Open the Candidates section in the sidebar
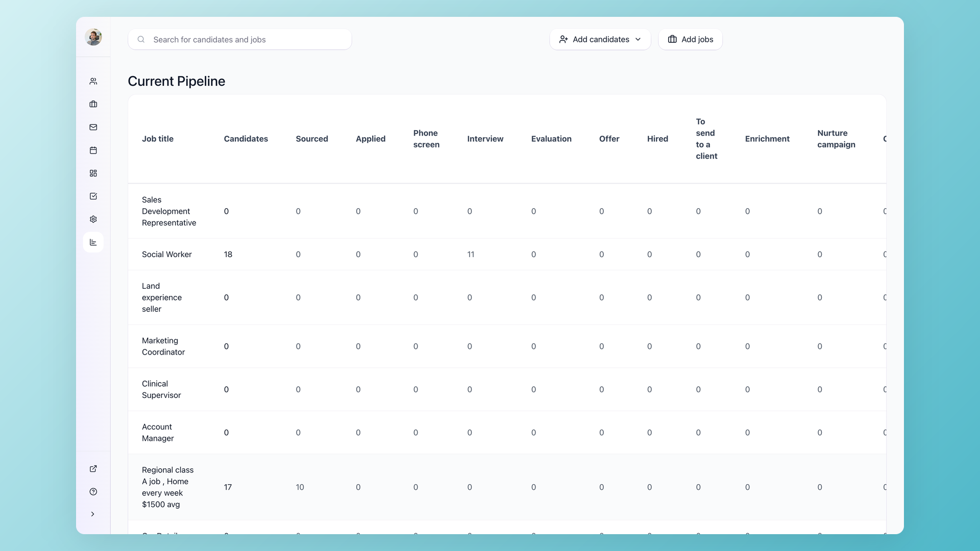The height and width of the screenshot is (551, 980). (x=93, y=81)
